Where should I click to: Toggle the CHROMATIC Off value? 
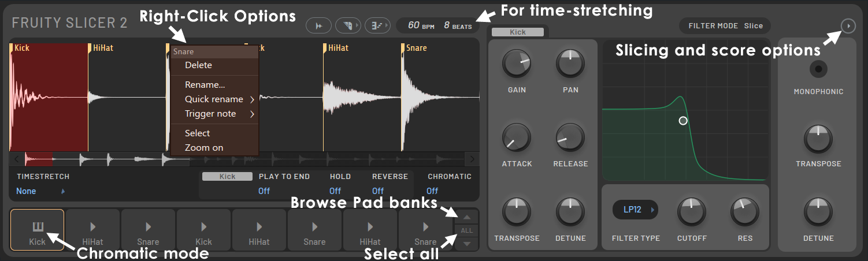coord(432,191)
